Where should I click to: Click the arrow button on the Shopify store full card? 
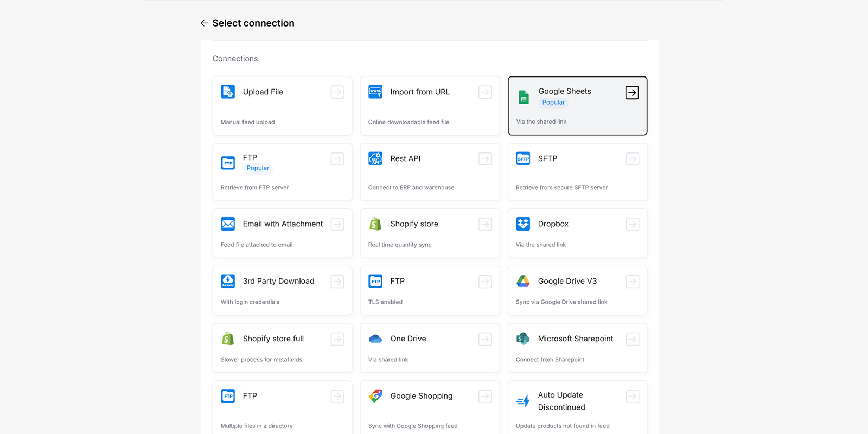click(337, 339)
